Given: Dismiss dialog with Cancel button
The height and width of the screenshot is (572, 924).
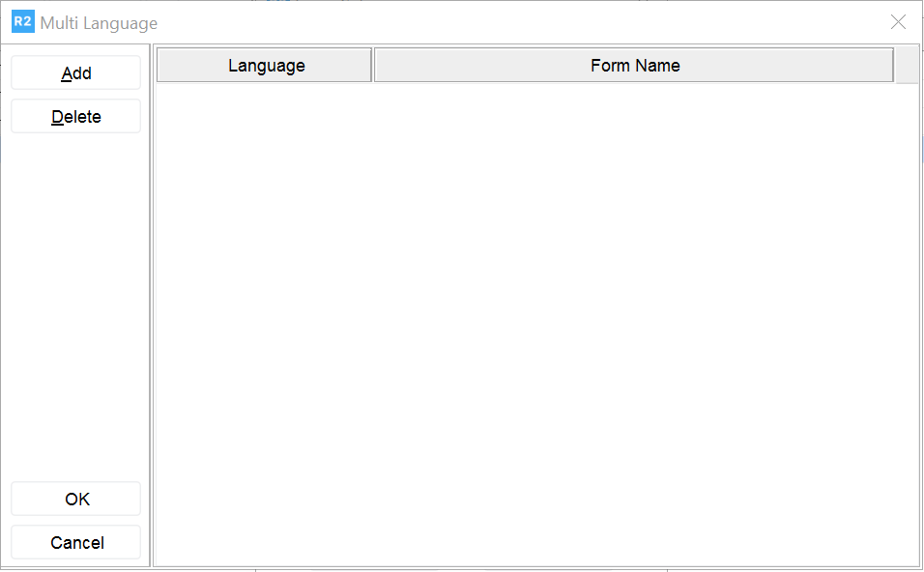Looking at the screenshot, I should (x=76, y=542).
